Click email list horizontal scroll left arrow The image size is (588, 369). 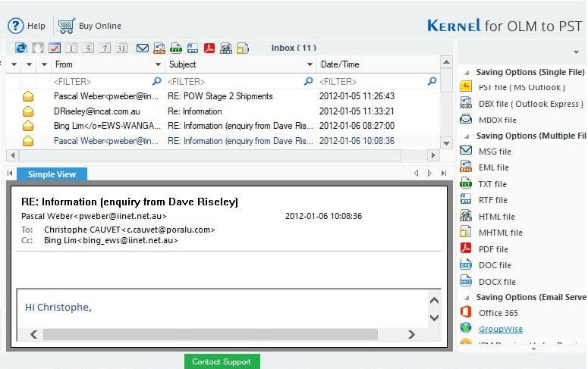pyautogui.click(x=12, y=155)
